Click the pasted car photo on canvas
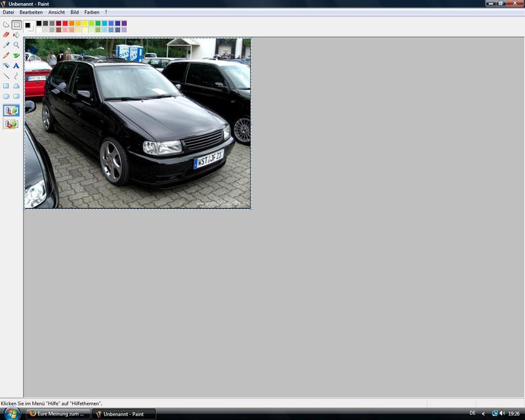This screenshot has width=525, height=420. pyautogui.click(x=138, y=123)
